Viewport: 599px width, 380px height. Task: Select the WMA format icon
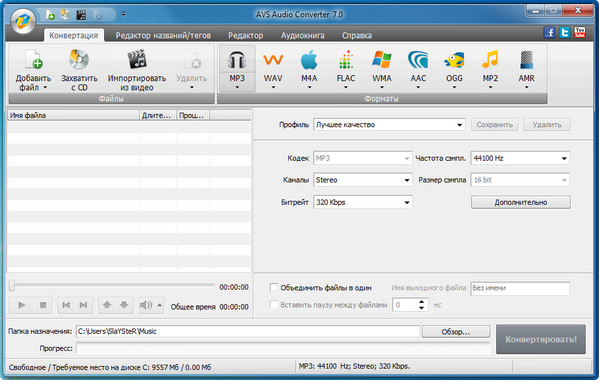pos(382,60)
